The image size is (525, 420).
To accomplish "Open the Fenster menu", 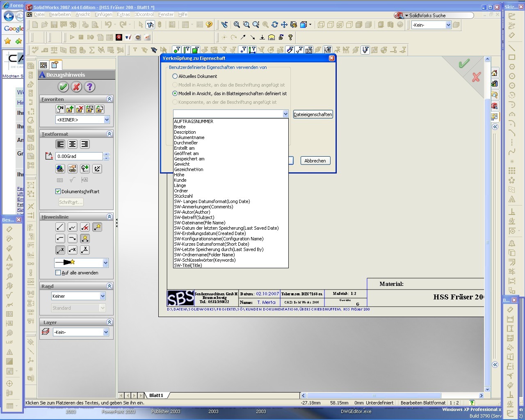I will pos(166,14).
